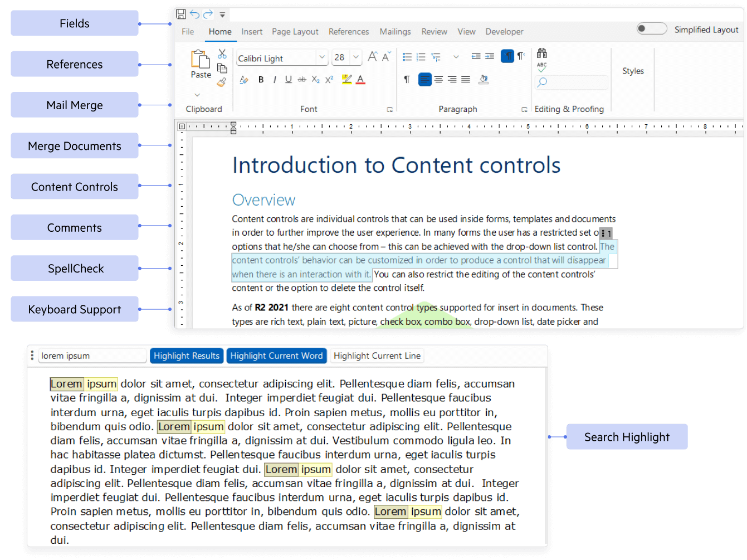747x560 pixels.
Task: Open the font family dropdown
Action: coord(322,57)
